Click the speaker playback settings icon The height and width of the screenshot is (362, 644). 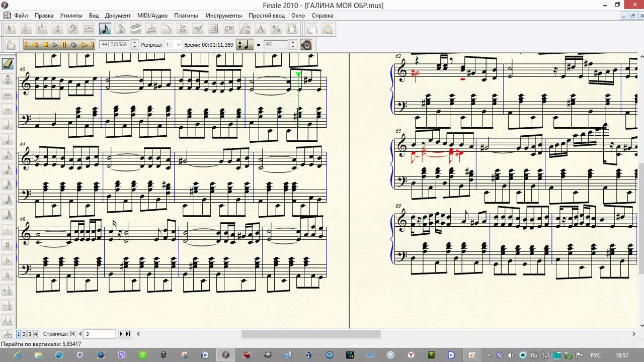[x=306, y=45]
